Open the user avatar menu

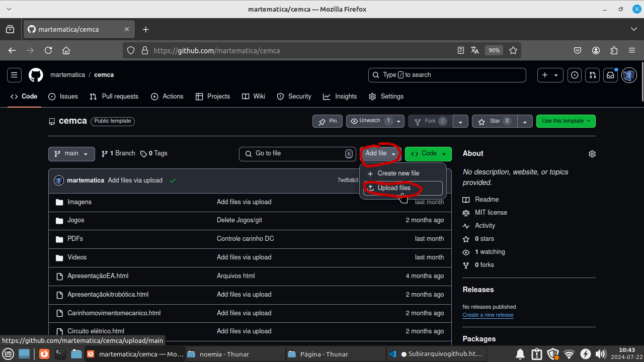tap(629, 75)
